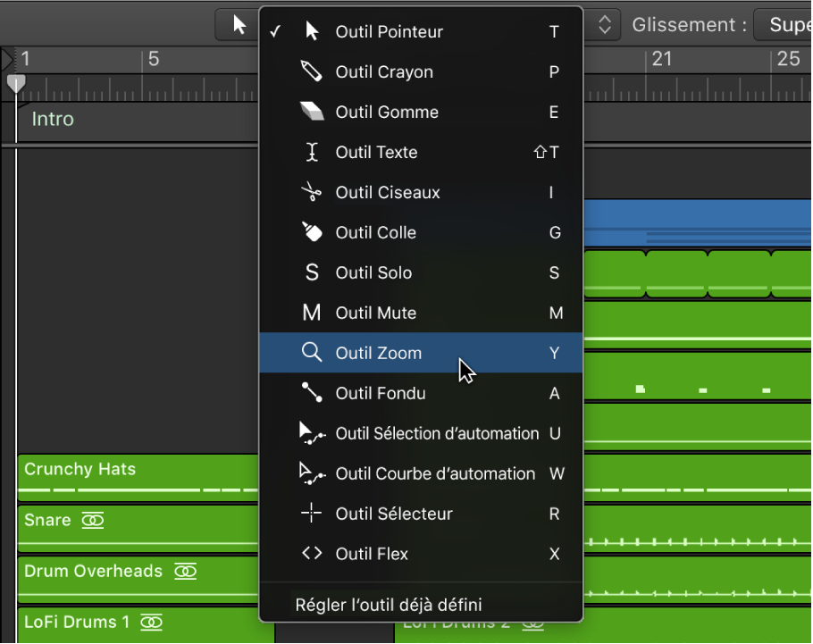
Task: Click the playhead at bar 1
Action: coord(16,83)
